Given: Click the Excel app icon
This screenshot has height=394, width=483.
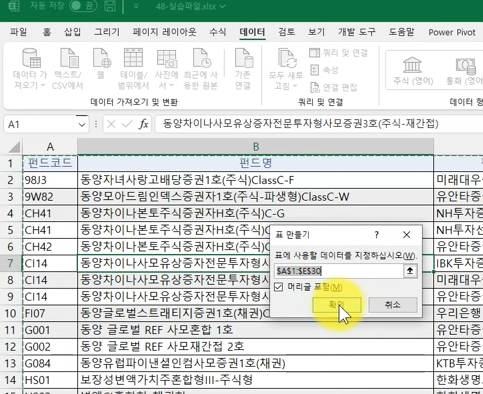Looking at the screenshot, I should click(x=14, y=6).
